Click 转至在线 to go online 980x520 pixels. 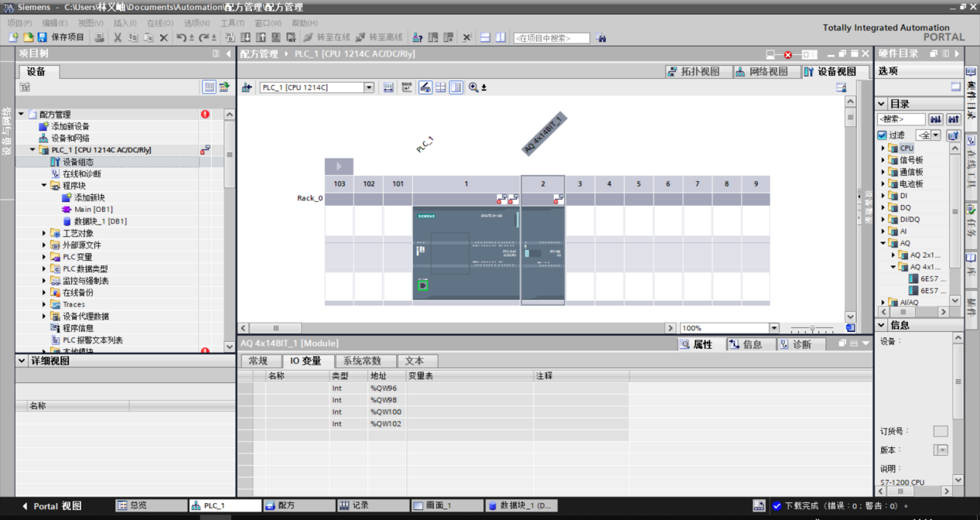[x=326, y=37]
